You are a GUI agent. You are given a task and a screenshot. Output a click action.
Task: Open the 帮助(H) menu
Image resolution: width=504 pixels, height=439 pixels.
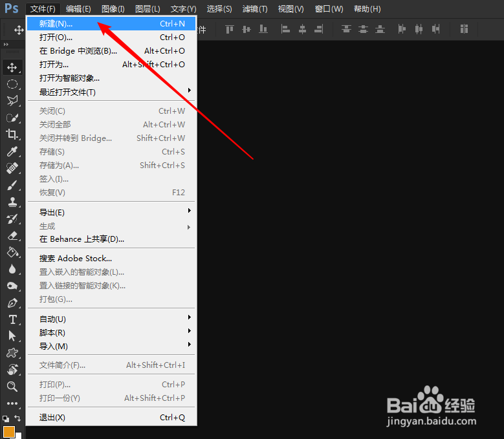(367, 8)
